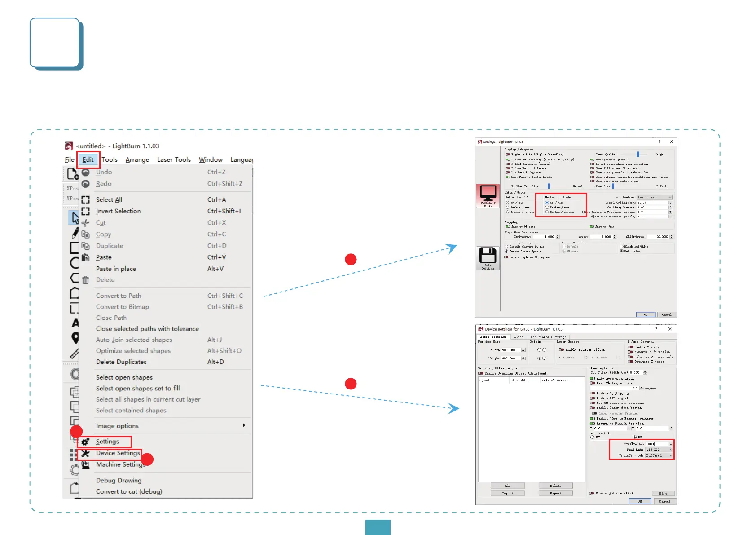The image size is (756, 535).
Task: Click the Edit button beside job checklist
Action: point(663,493)
